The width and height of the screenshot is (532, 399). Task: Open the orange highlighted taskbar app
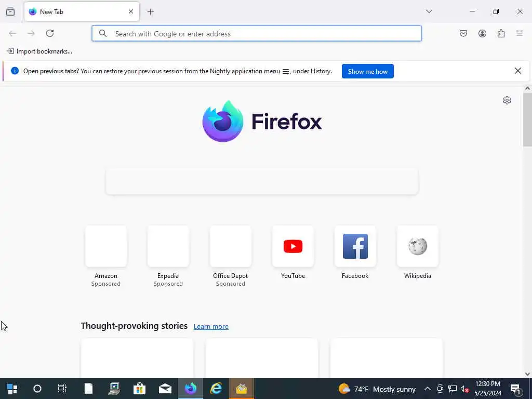tap(242, 389)
